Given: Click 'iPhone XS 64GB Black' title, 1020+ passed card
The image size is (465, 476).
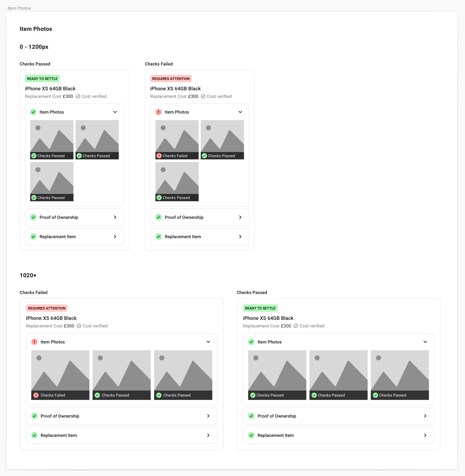Looking at the screenshot, I should [268, 318].
